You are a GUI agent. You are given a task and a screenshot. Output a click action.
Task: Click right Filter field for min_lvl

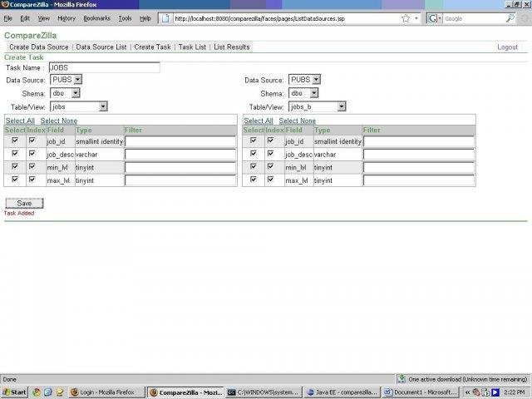[419, 167]
